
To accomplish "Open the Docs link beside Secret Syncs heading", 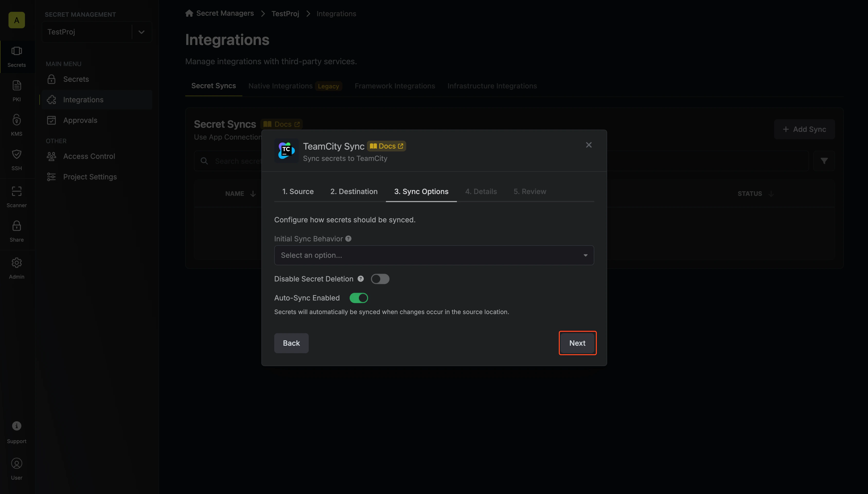I will tap(281, 124).
